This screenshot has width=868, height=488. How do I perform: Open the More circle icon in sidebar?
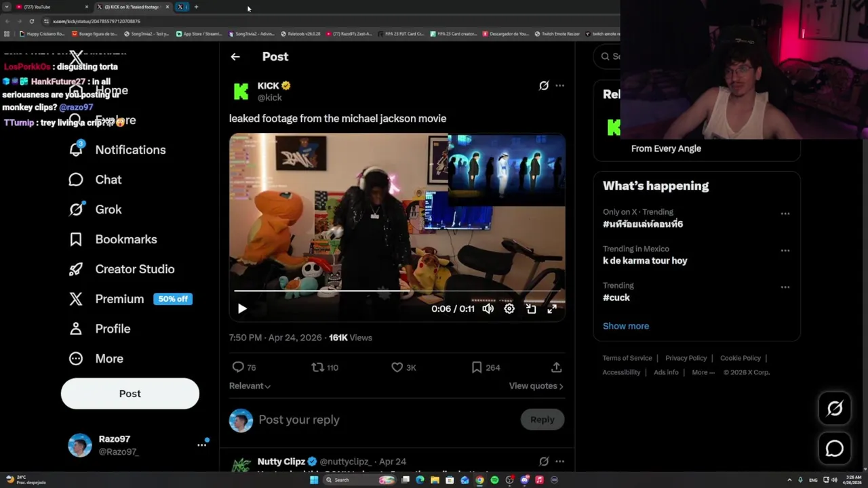coord(76,359)
